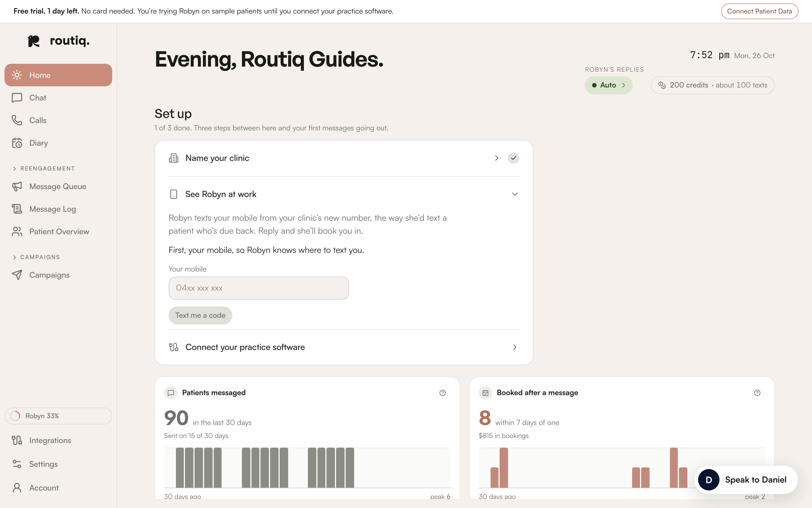Click the Integrations plug icon in sidebar

(17, 440)
